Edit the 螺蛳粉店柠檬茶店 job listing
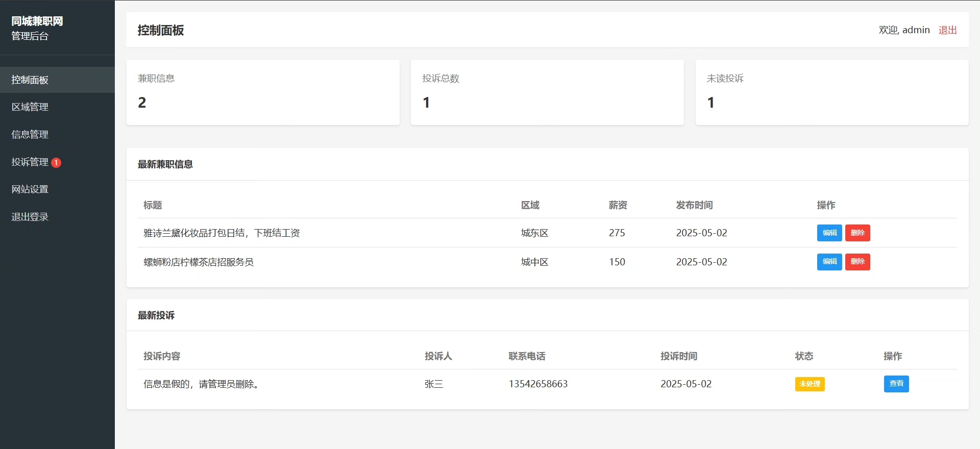 829,262
